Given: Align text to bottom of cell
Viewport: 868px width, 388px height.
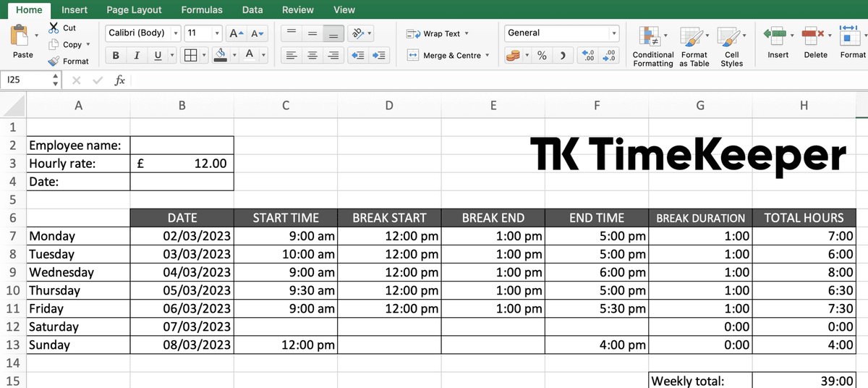Looking at the screenshot, I should click(333, 33).
